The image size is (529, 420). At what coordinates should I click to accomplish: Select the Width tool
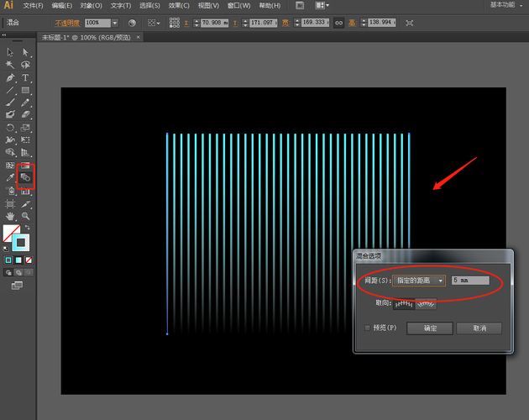(10, 139)
